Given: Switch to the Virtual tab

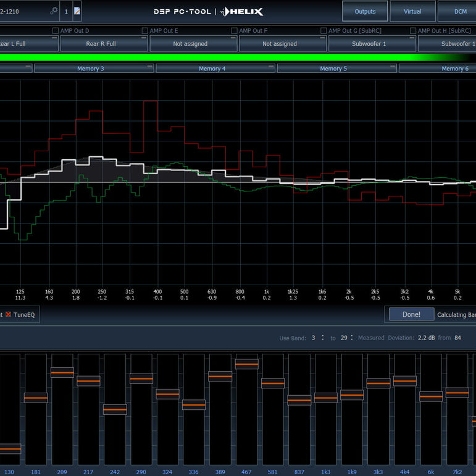Looking at the screenshot, I should 412,11.
